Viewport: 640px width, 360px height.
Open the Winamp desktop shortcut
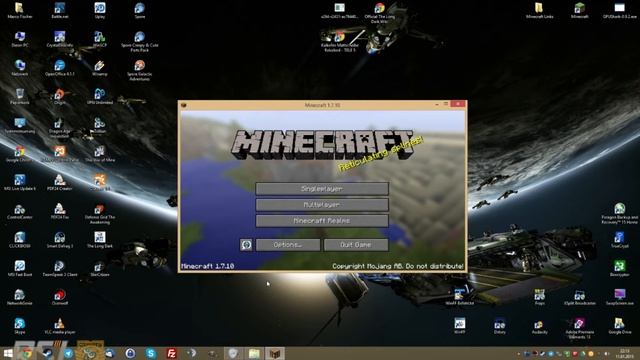pos(100,68)
